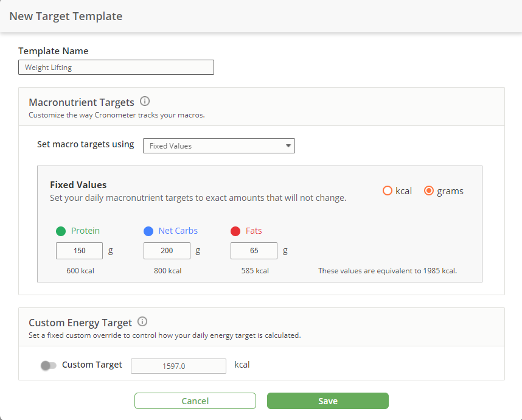Click 'Customize the way Cronometer tracks your macros.'
This screenshot has height=420, width=522.
click(117, 115)
